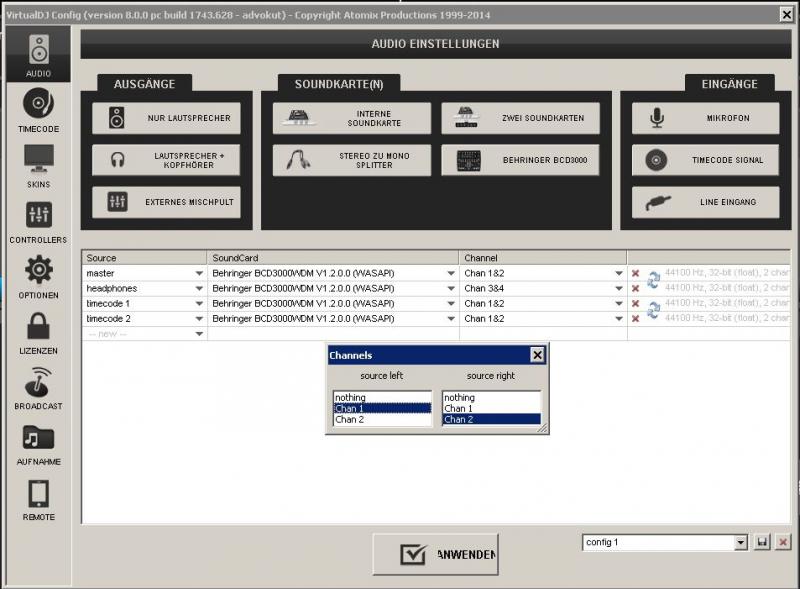Choose the Line Eingang input preset
The width and height of the screenshot is (800, 589).
click(x=706, y=202)
